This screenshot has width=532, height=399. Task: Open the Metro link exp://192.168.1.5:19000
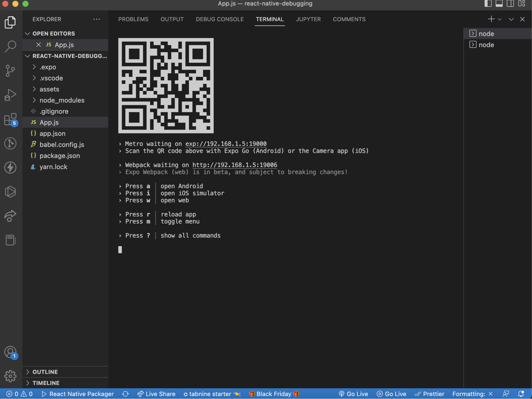225,144
